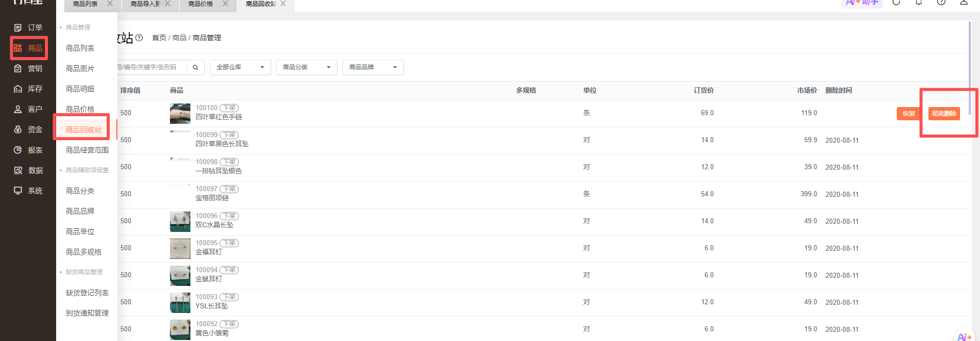
Task: Open the 商品品牌 filter dropdown
Action: [x=373, y=67]
